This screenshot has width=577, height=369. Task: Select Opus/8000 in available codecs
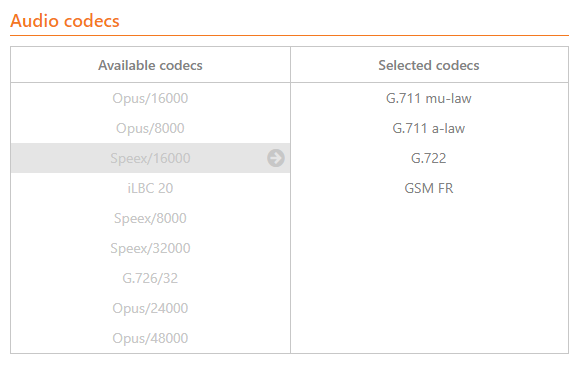(x=150, y=128)
